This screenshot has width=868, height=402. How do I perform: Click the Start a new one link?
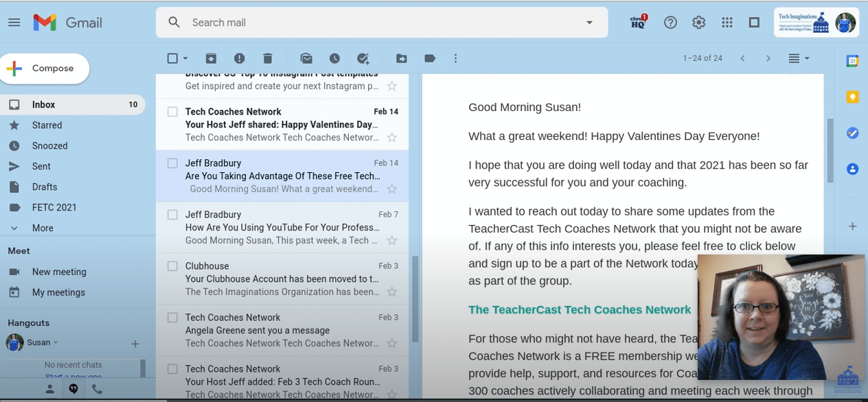click(x=73, y=377)
